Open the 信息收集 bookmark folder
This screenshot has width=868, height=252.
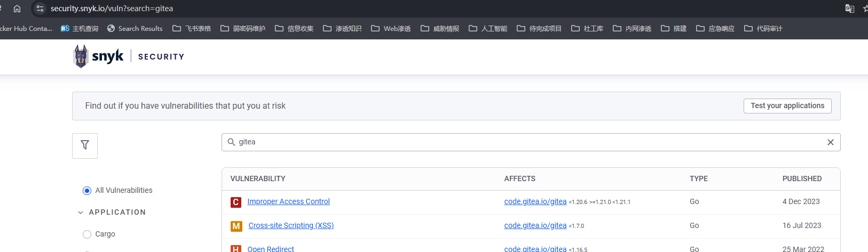tap(294, 28)
